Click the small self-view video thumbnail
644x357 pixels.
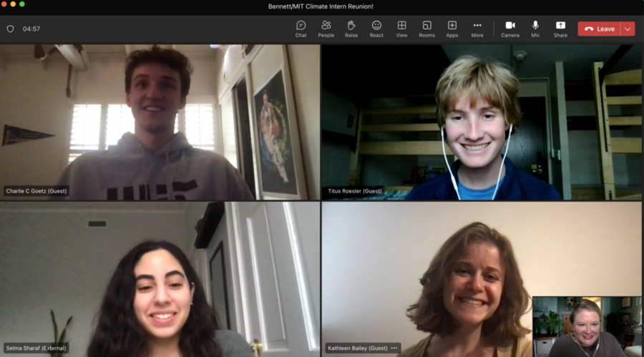[x=586, y=326]
